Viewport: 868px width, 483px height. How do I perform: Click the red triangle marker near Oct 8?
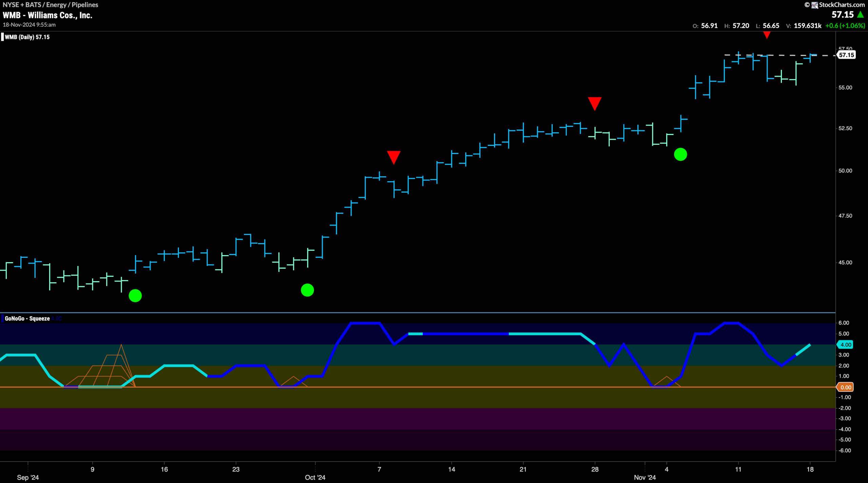coord(394,158)
